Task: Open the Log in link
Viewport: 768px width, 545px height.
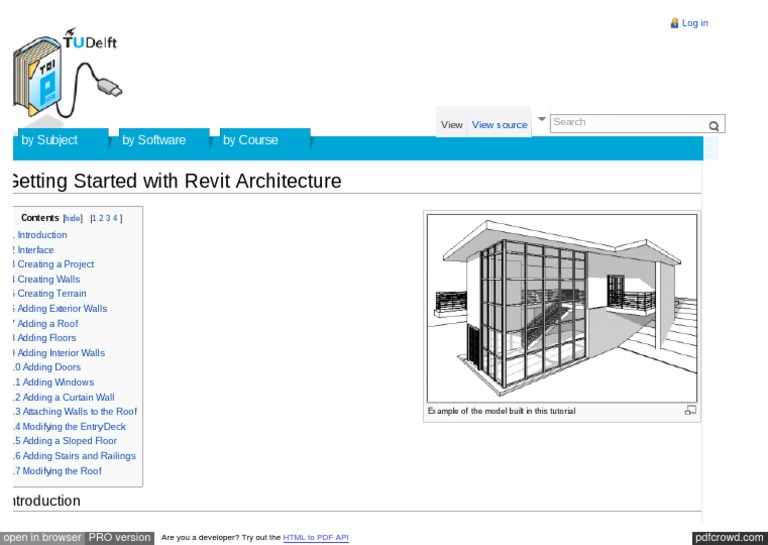Action: coord(695,23)
